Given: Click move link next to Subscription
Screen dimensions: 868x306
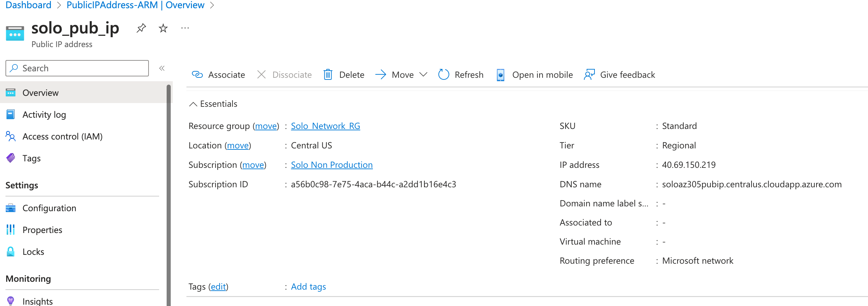Looking at the screenshot, I should [253, 165].
